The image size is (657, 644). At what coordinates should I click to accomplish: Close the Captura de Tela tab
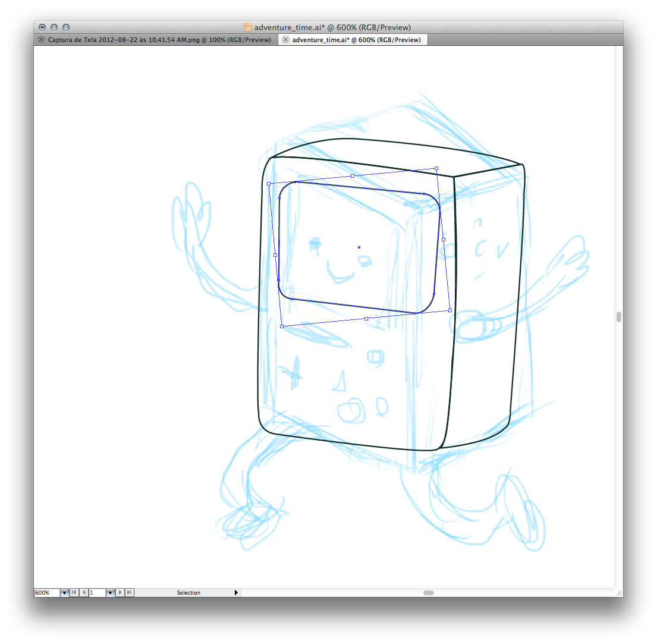tap(41, 40)
